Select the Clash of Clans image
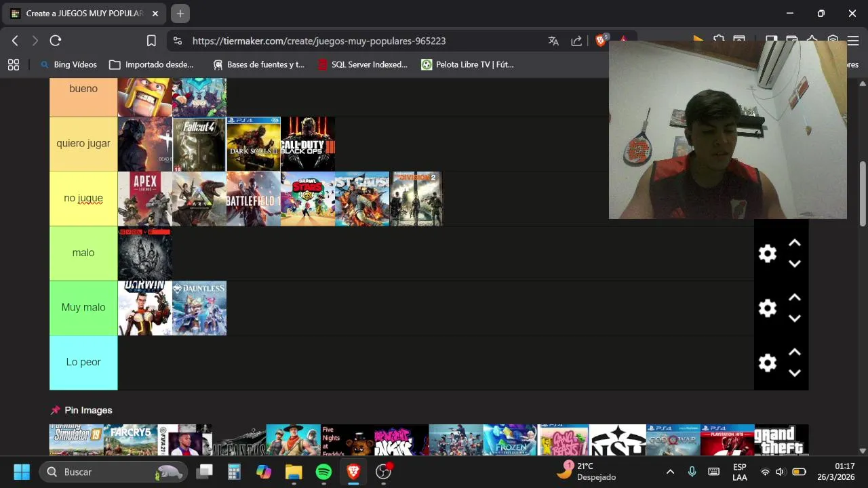Image resolution: width=868 pixels, height=488 pixels. (x=145, y=97)
